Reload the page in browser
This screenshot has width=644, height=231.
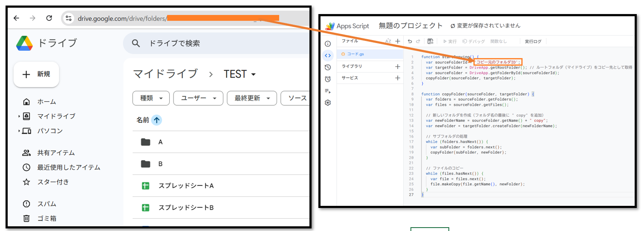49,18
